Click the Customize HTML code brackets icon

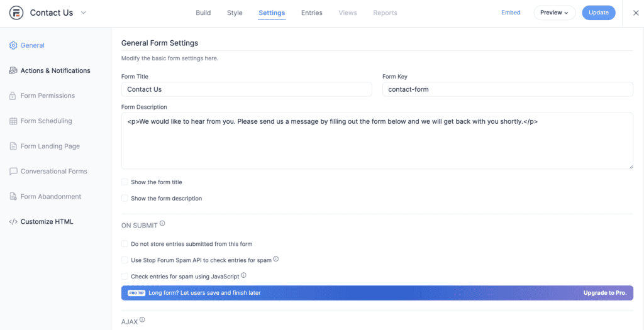tap(13, 222)
